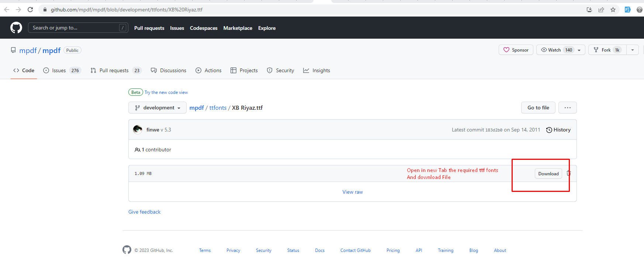Click the Sponsor heart button

pos(516,50)
